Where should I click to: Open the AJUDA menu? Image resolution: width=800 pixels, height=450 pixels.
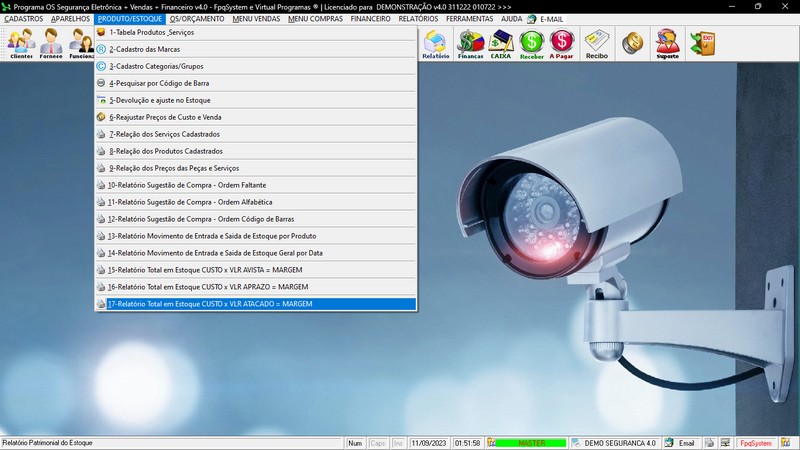click(x=511, y=19)
